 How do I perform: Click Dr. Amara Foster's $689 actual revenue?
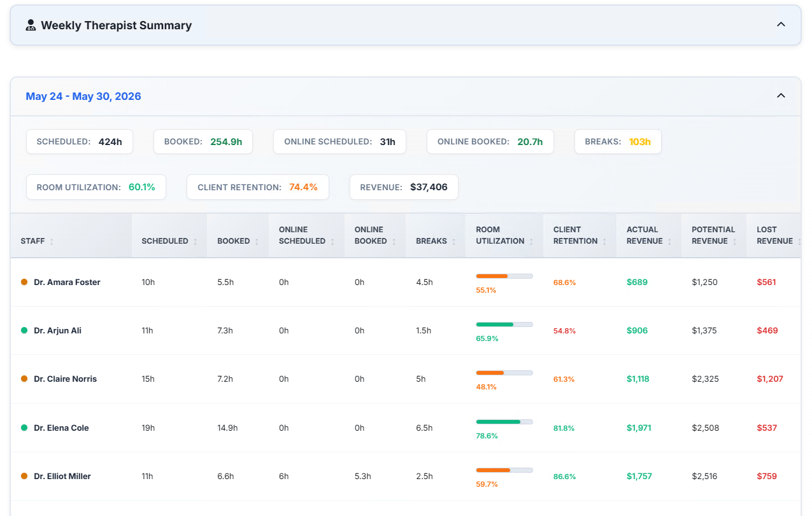pos(637,282)
